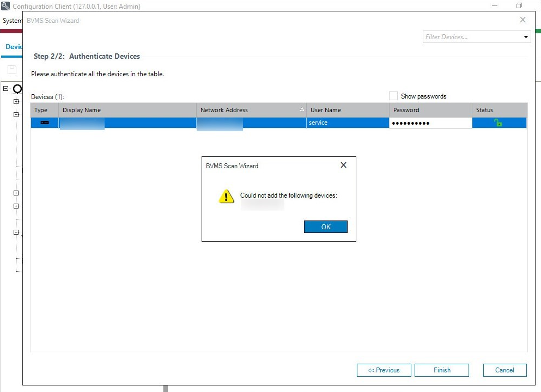Screen dimensions: 541x392
Task: Click the Password column header
Action: (430, 110)
